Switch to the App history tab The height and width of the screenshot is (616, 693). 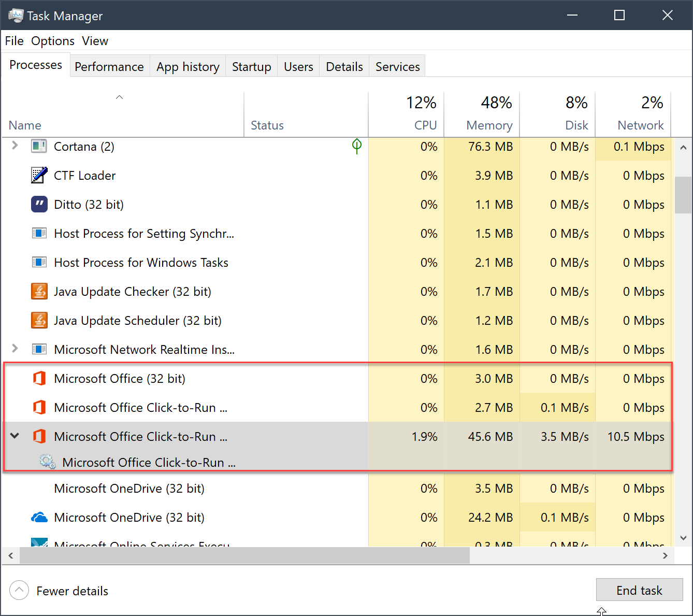pos(188,66)
